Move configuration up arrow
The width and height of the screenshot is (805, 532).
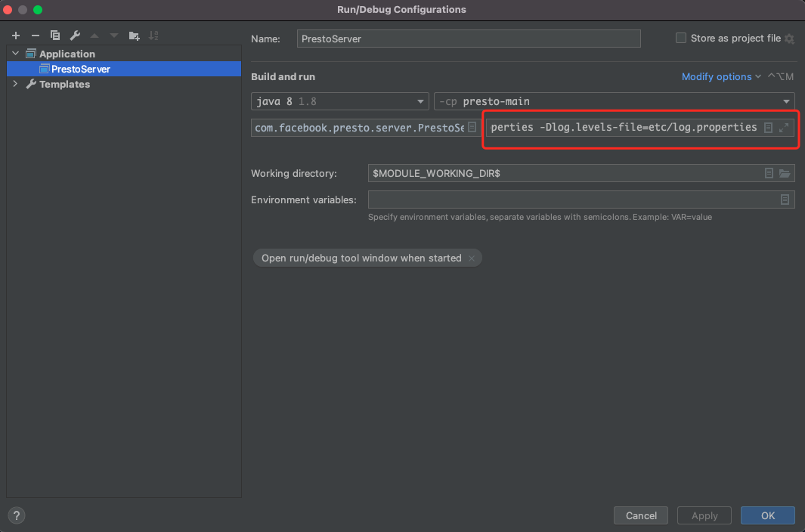coord(94,36)
